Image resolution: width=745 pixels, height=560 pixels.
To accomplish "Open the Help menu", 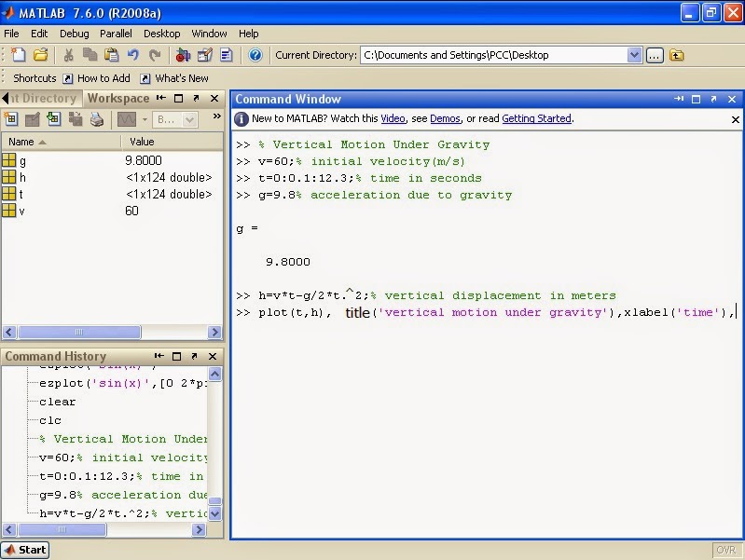I will pyautogui.click(x=249, y=34).
